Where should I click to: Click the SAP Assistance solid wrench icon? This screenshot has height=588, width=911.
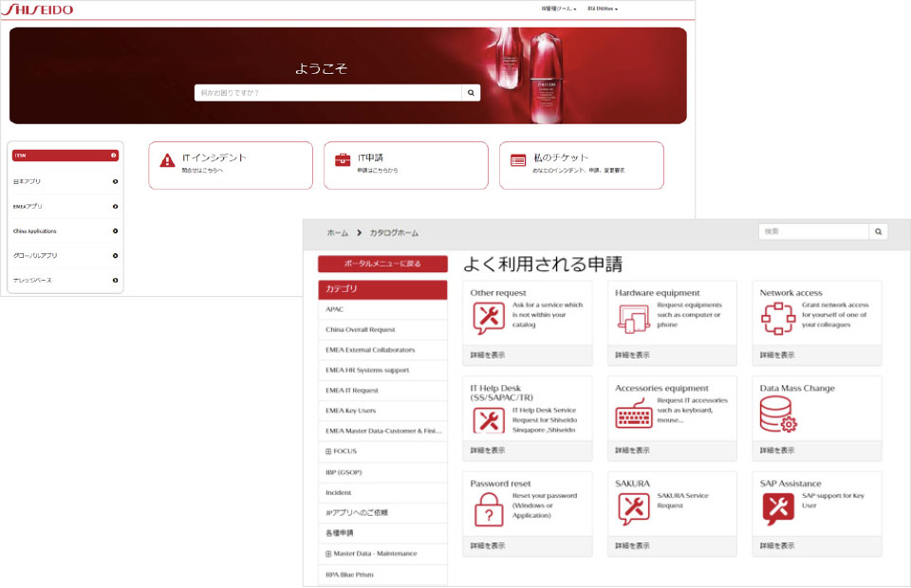click(778, 509)
